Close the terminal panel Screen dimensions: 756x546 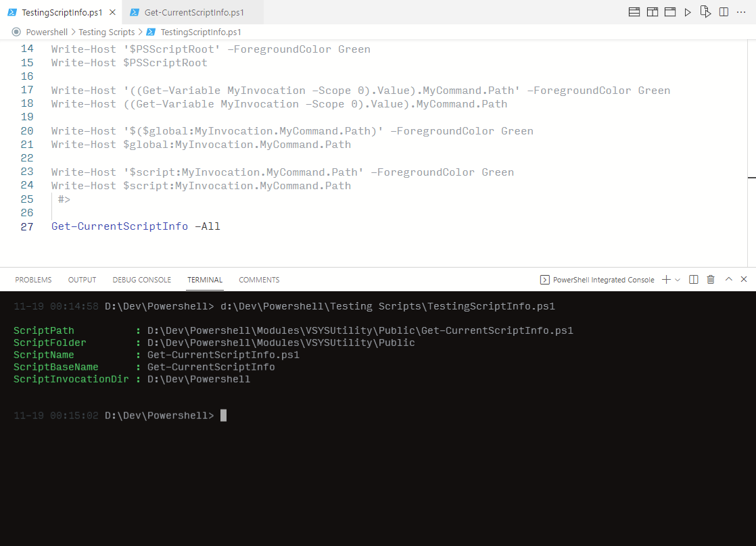[x=744, y=279]
